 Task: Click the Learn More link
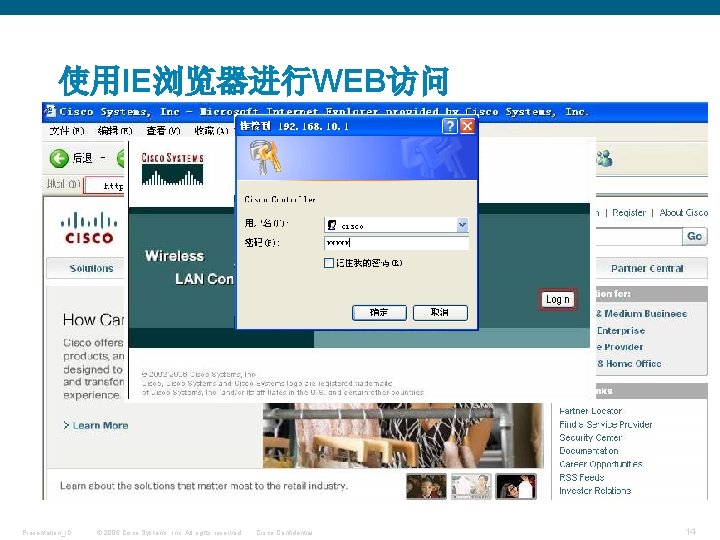click(x=96, y=426)
